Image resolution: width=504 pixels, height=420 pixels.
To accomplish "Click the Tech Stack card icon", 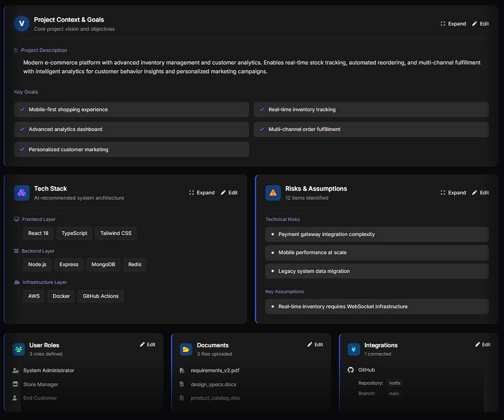I will pos(22,193).
